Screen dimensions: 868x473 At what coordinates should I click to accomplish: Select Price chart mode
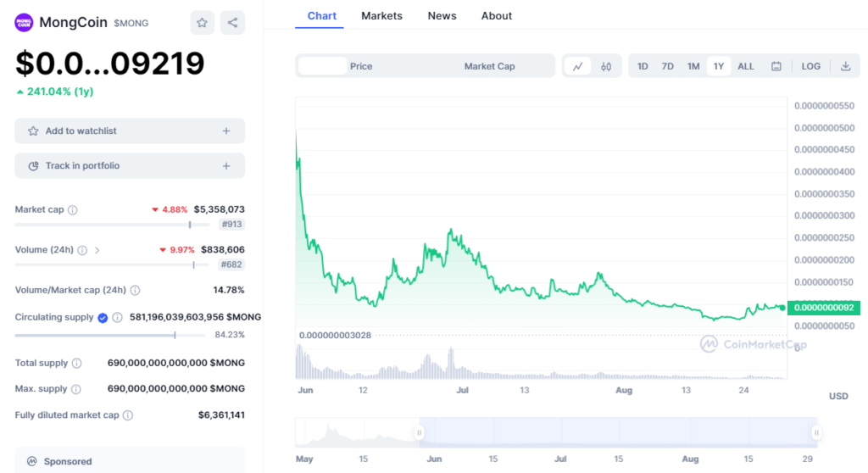pos(361,66)
